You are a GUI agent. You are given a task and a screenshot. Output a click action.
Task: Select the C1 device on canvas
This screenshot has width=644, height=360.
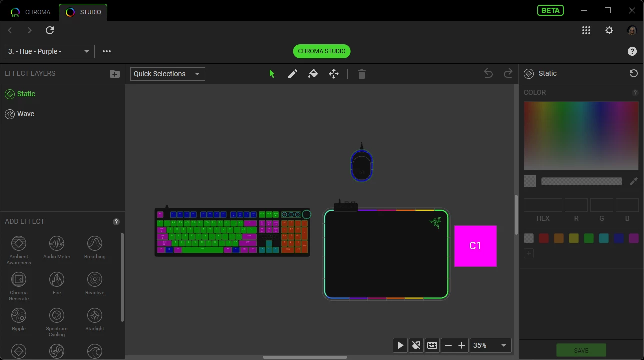[475, 246]
